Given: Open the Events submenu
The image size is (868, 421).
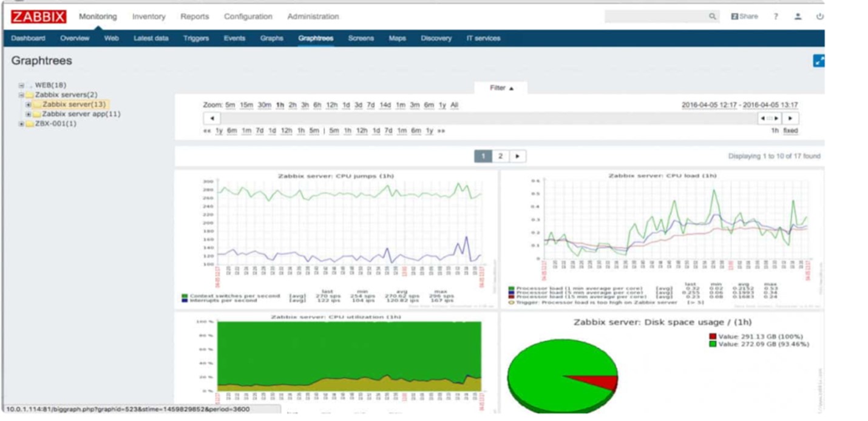Looking at the screenshot, I should point(234,38).
